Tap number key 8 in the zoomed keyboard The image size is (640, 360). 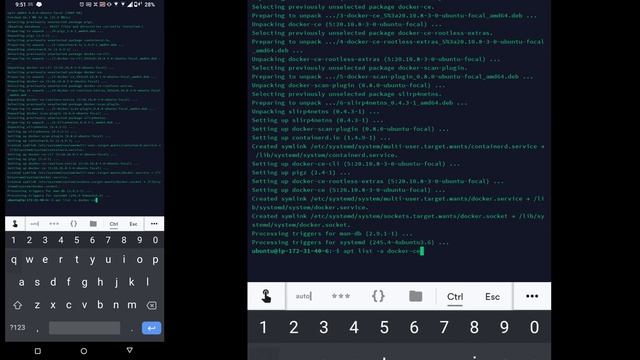click(x=474, y=327)
